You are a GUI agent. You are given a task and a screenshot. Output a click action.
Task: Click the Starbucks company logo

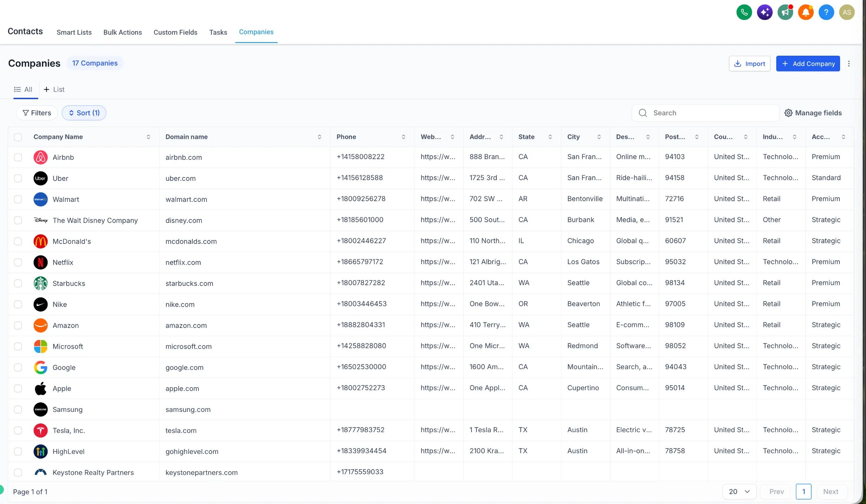(41, 284)
